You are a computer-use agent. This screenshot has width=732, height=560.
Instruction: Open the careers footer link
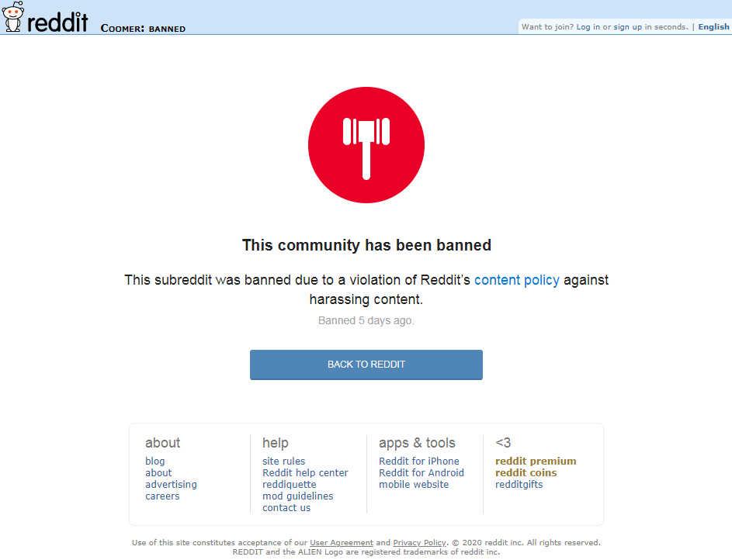pos(162,496)
